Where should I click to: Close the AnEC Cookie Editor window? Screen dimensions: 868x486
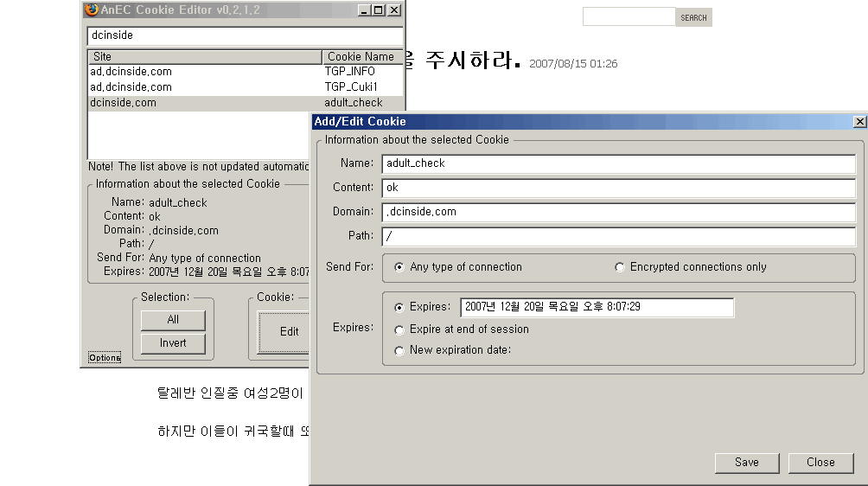(393, 10)
